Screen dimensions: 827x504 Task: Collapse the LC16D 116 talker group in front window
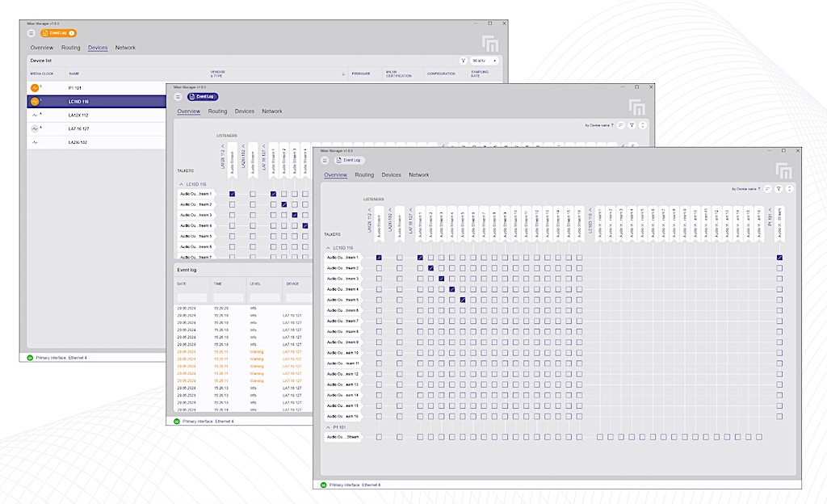click(x=329, y=247)
